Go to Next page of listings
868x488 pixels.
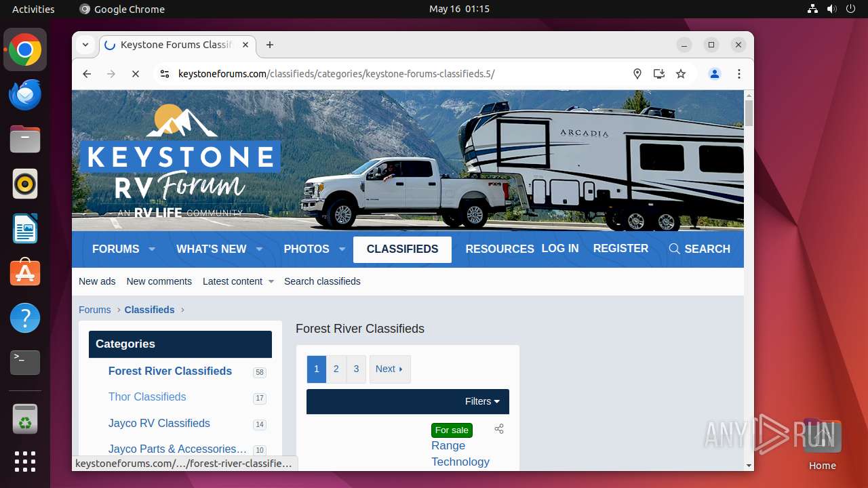click(x=390, y=369)
